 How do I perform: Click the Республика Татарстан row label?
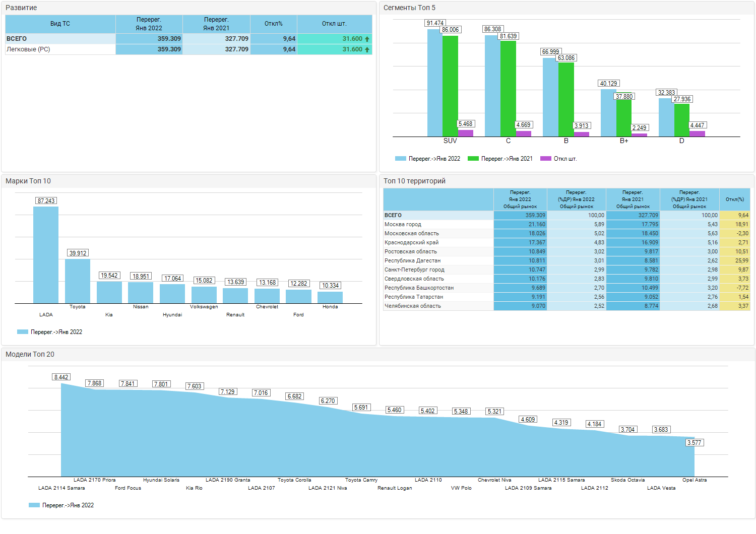click(414, 297)
